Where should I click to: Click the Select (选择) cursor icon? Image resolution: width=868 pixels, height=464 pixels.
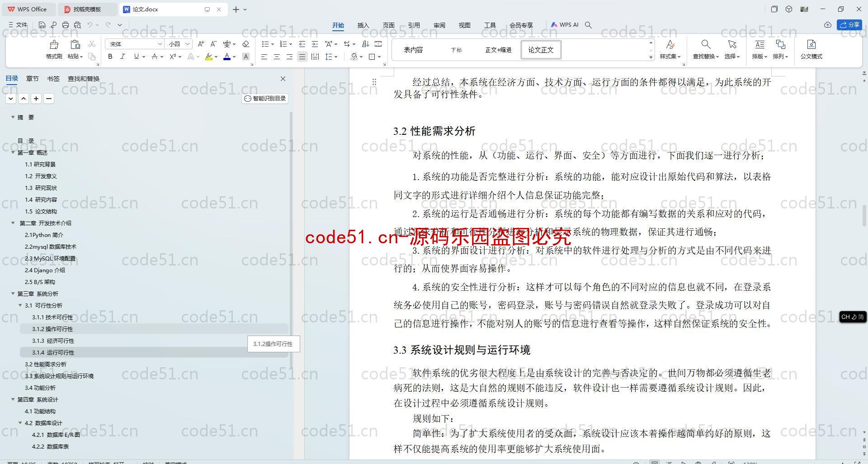[x=732, y=44]
